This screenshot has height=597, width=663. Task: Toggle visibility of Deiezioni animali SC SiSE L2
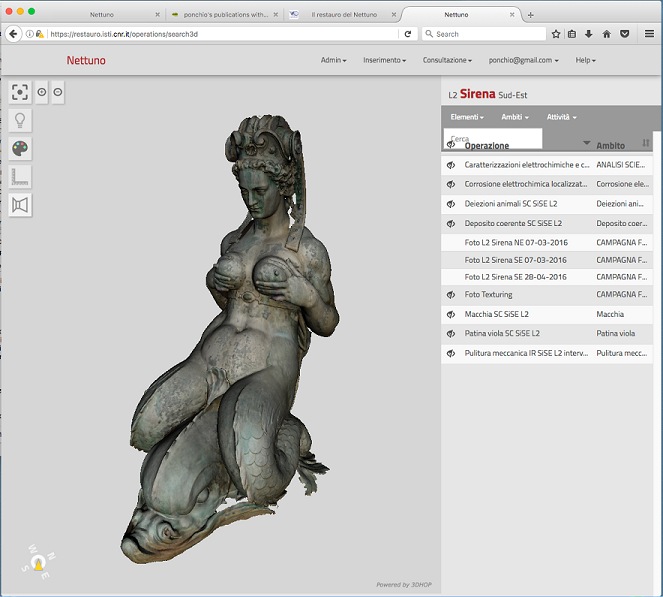(451, 204)
